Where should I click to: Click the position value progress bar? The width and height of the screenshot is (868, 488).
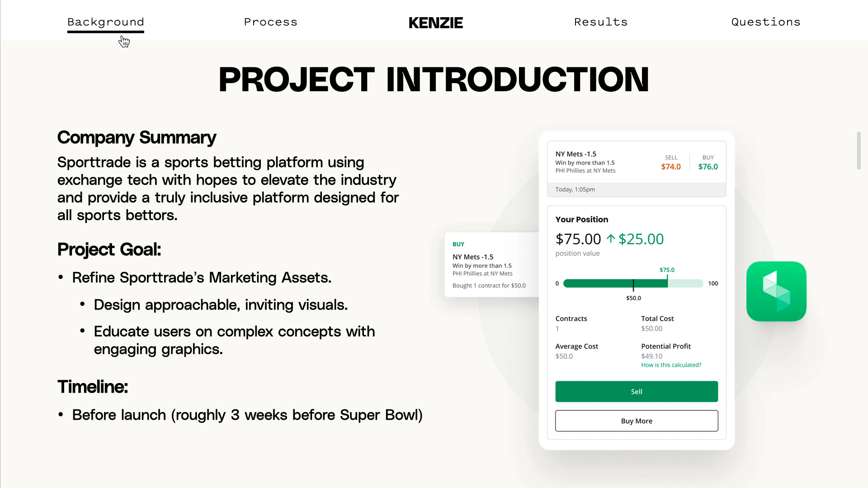coord(633,283)
